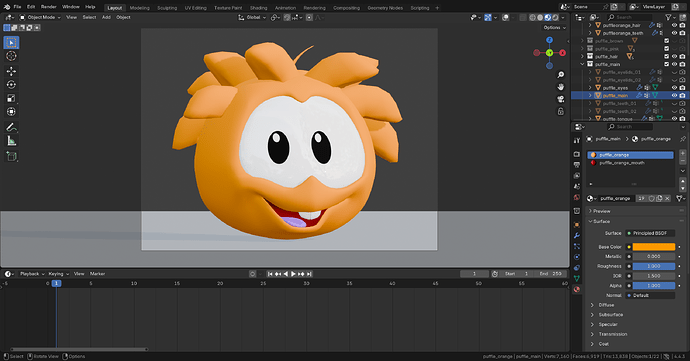Viewport: 690px width, 361px height.
Task: Expand the Preview section
Action: (x=602, y=211)
